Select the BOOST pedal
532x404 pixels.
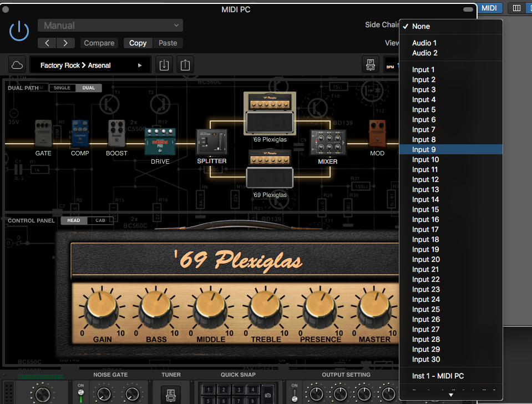(x=116, y=133)
